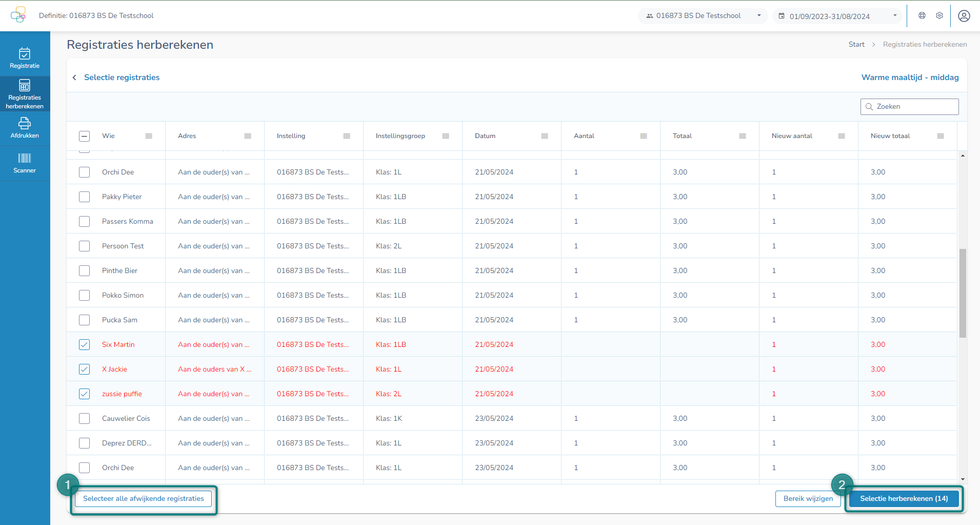
Task: Open the 016873 BS De Testschool selector
Action: pyautogui.click(x=702, y=15)
